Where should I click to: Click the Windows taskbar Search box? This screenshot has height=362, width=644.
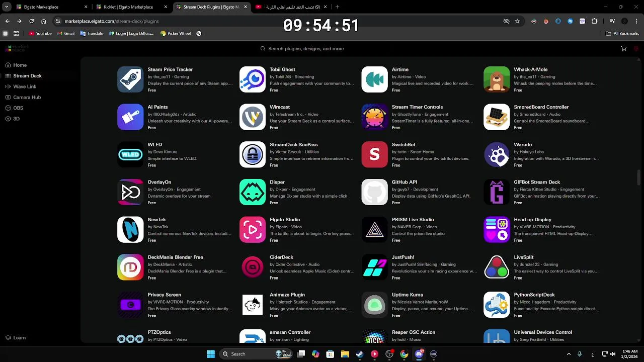257,354
